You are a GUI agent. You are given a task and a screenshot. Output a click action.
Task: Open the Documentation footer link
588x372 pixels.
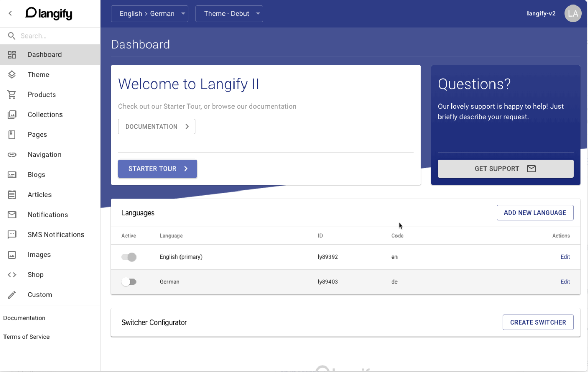pyautogui.click(x=24, y=318)
